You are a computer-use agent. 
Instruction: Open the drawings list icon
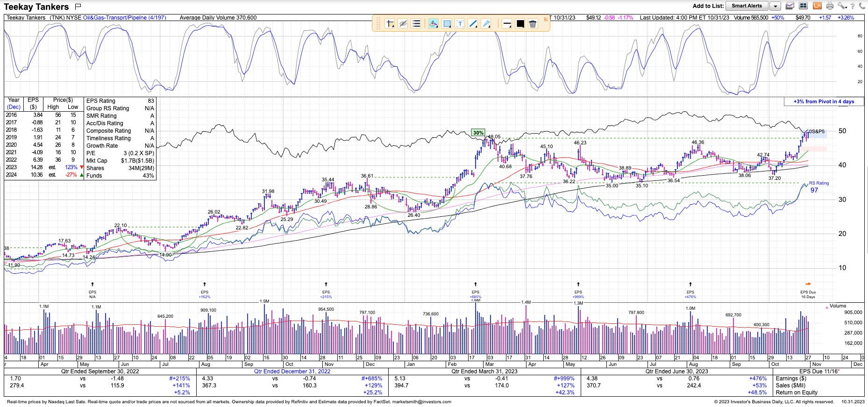coord(416,23)
